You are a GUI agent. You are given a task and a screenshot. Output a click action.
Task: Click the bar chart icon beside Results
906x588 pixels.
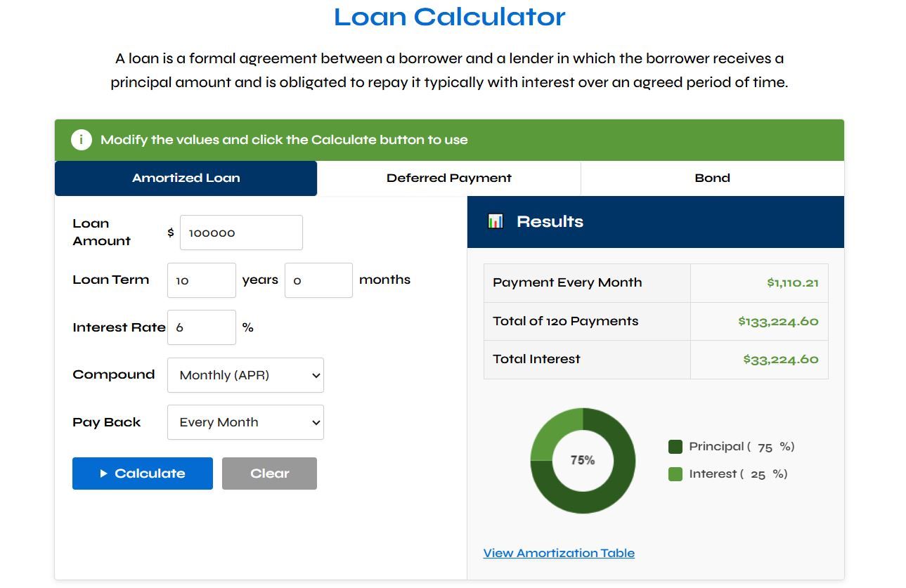(496, 221)
